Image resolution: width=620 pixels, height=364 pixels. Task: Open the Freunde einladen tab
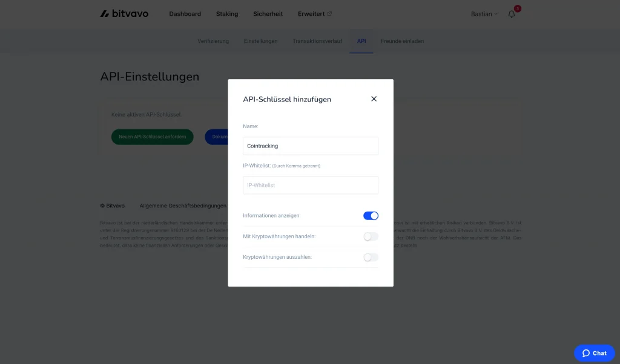click(x=402, y=41)
